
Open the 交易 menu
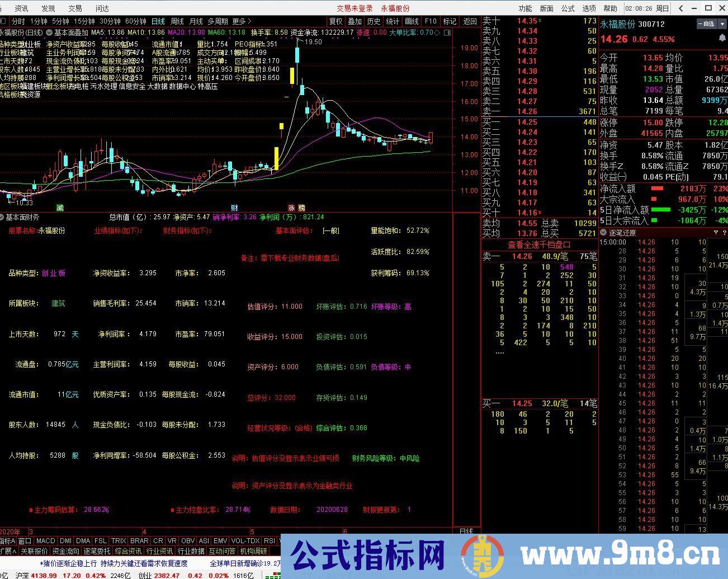click(x=75, y=8)
